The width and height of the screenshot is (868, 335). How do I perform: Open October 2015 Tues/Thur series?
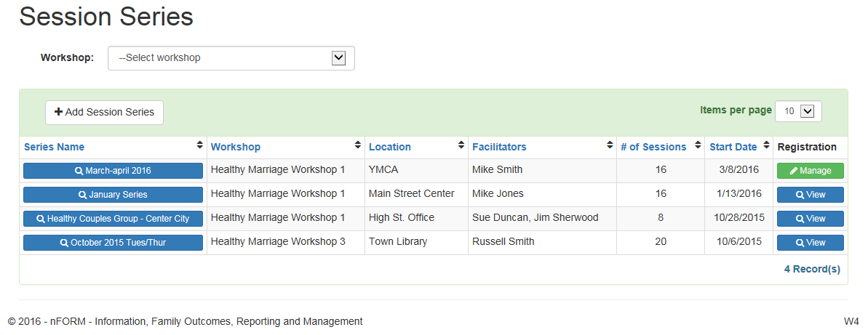pyautogui.click(x=113, y=243)
